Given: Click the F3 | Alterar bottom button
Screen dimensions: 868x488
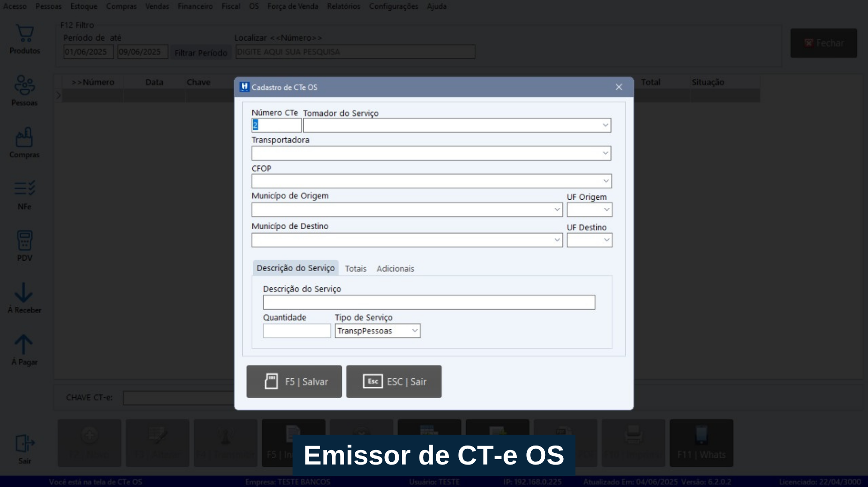Looking at the screenshot, I should point(157,443).
